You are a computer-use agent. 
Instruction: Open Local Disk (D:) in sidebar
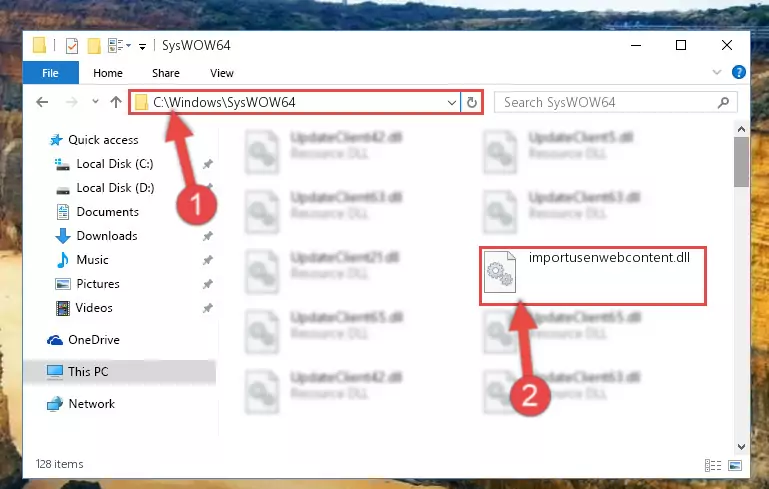[115, 188]
